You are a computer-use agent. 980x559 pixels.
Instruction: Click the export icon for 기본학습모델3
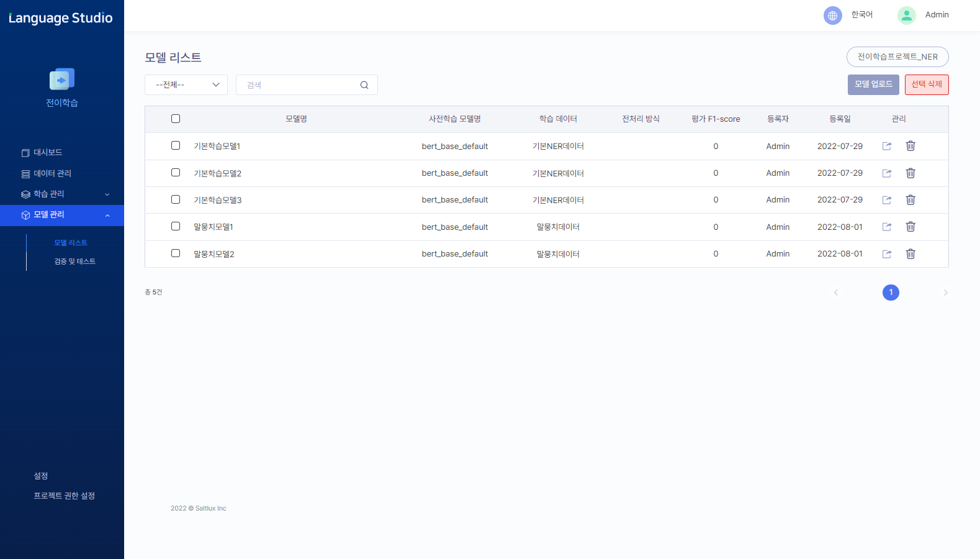(887, 200)
